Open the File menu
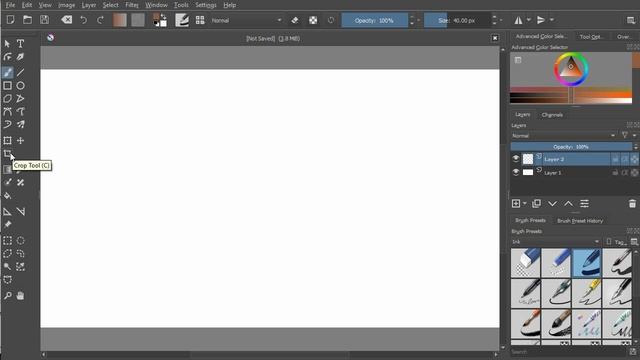 coord(10,5)
